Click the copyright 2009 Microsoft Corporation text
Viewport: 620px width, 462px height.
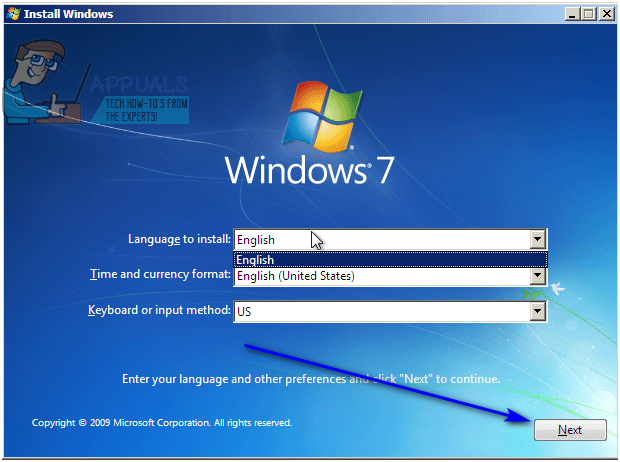pyautogui.click(x=162, y=422)
